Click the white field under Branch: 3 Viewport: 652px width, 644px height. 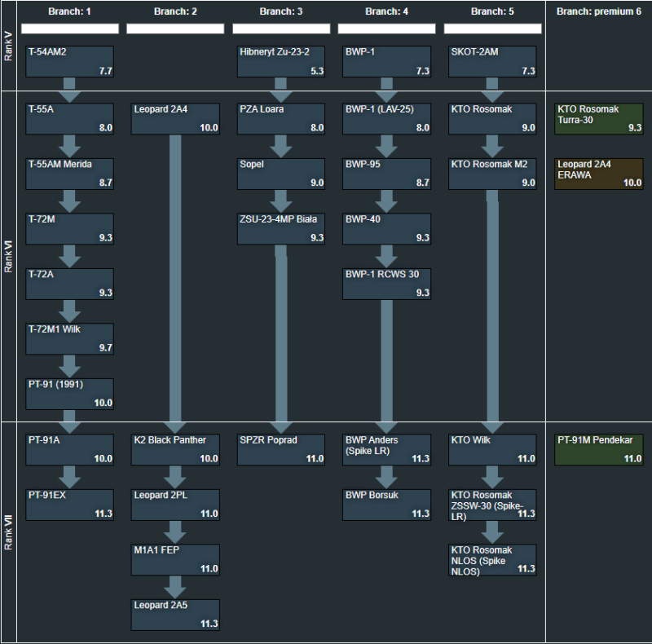[x=281, y=29]
